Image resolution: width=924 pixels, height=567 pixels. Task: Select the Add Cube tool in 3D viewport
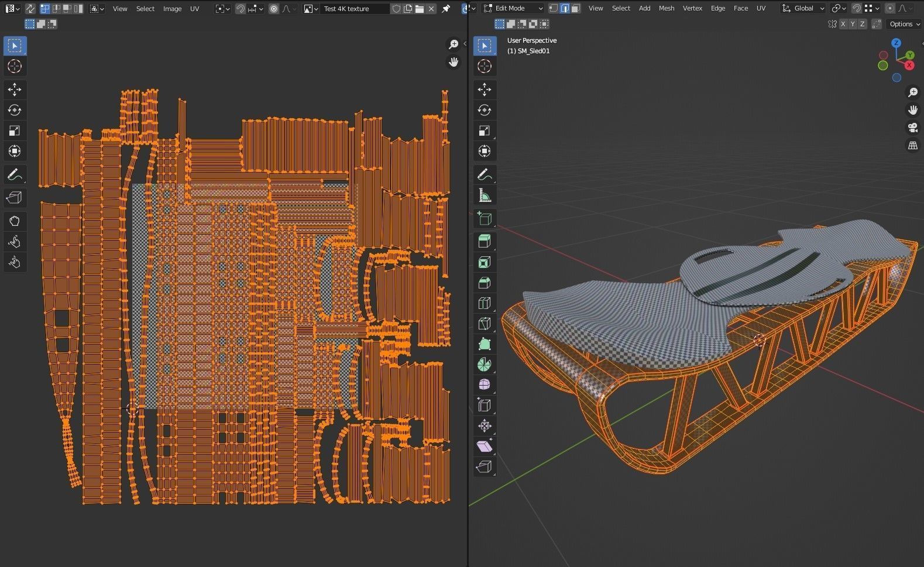[485, 218]
